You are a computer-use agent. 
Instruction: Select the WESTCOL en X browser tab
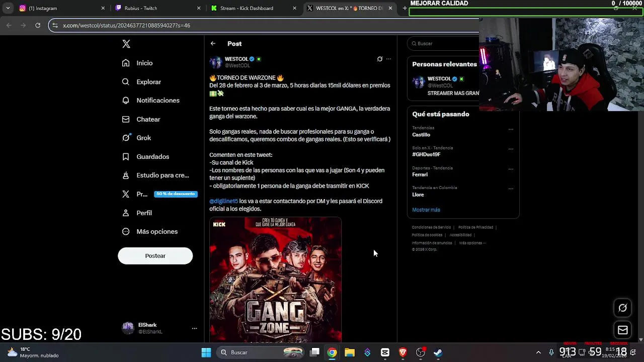click(349, 8)
